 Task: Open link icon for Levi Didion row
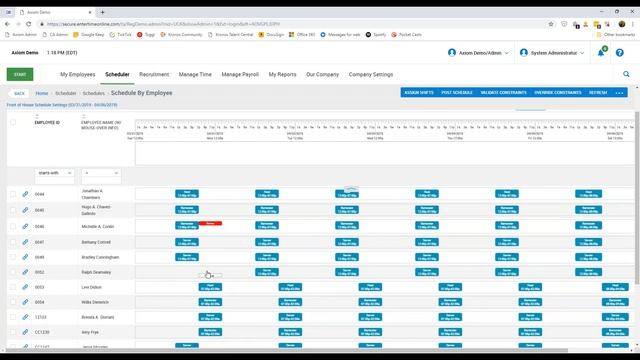pyautogui.click(x=25, y=287)
